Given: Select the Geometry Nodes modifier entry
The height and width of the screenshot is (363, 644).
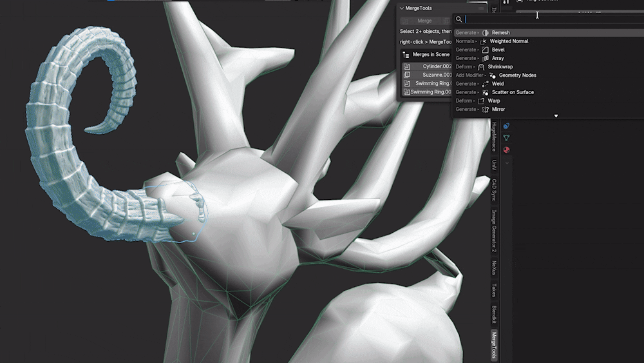Looking at the screenshot, I should coord(549,75).
